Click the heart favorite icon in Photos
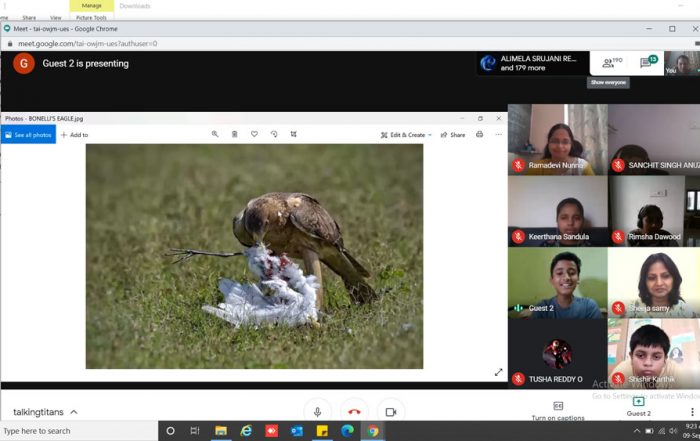The width and height of the screenshot is (700, 441). (254, 134)
